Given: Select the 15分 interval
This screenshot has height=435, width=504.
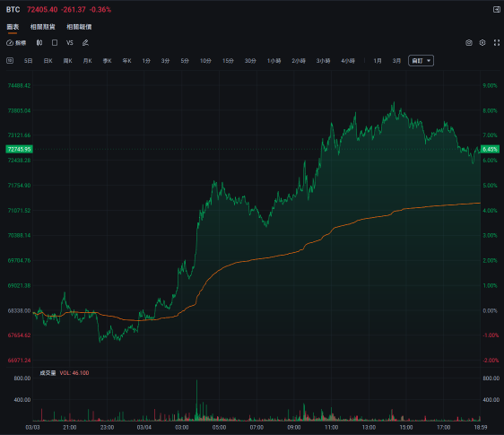Looking at the screenshot, I should click(228, 61).
